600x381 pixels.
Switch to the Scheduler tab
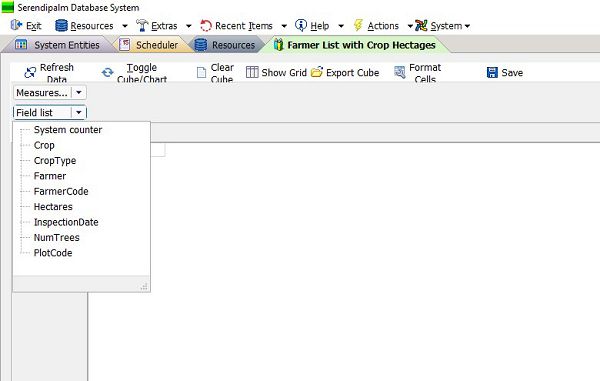149,45
